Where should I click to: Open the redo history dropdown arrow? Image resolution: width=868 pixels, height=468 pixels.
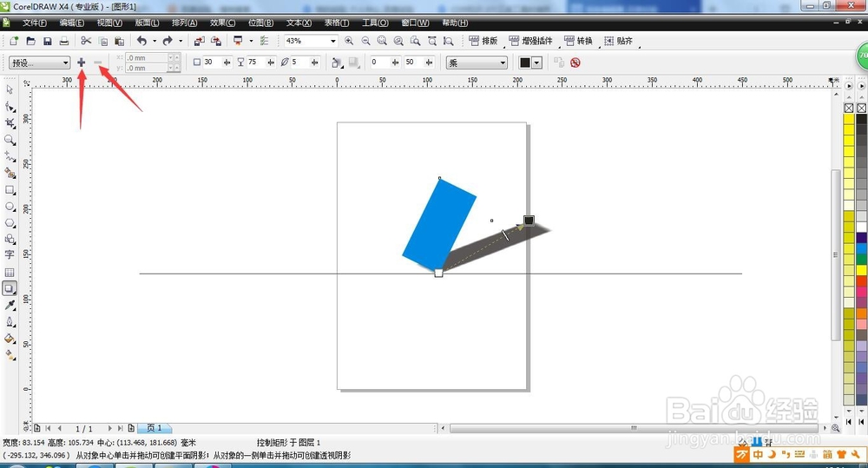click(181, 41)
